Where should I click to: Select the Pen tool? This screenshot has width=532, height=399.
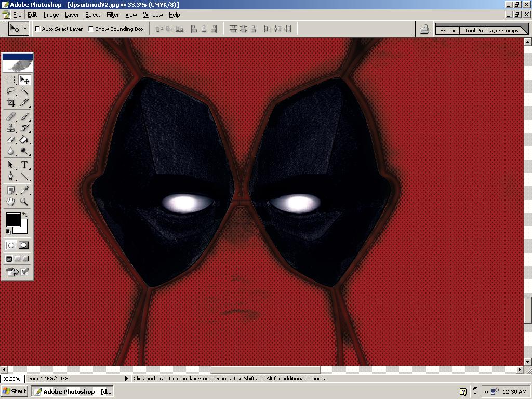11,176
